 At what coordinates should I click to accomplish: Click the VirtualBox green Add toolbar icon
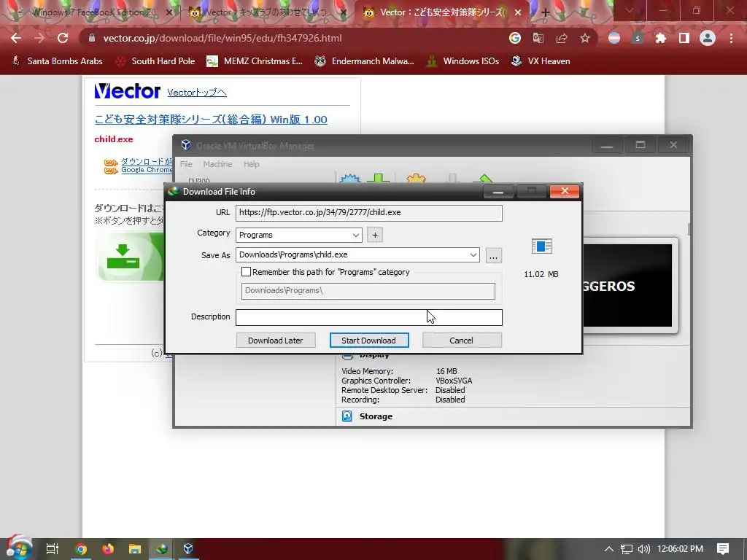point(379,179)
